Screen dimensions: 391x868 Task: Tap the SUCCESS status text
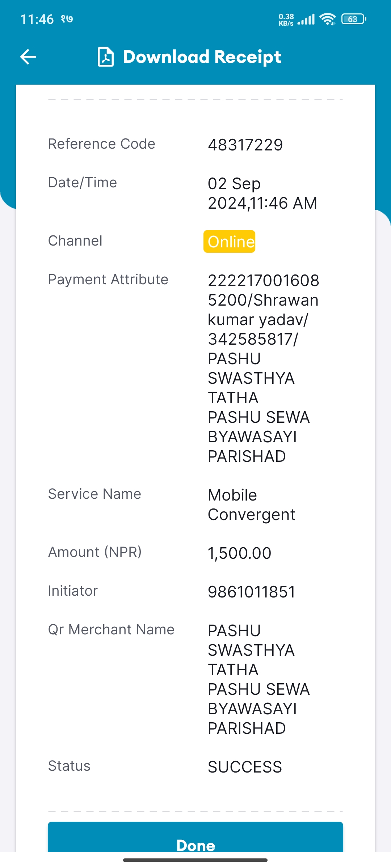coord(245,767)
